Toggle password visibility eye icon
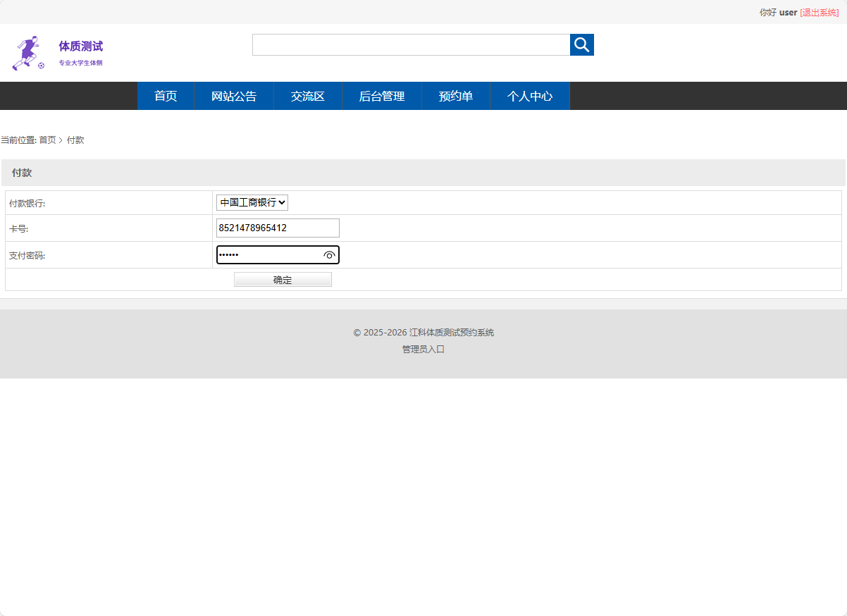847x616 pixels. pyautogui.click(x=329, y=255)
